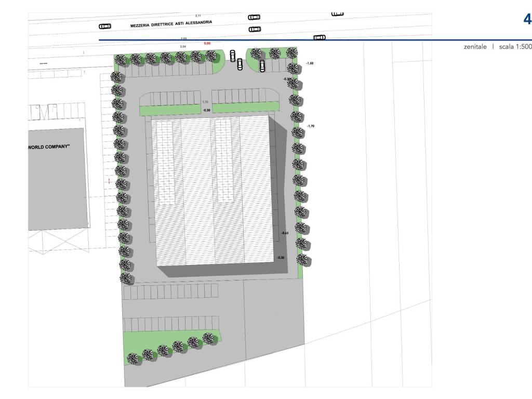Select the -1.50 elevation label

(x=310, y=63)
